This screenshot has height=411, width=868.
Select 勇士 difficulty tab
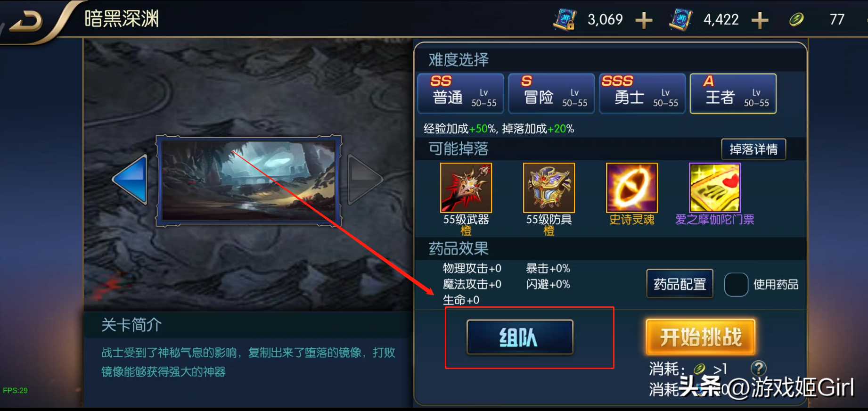point(642,93)
